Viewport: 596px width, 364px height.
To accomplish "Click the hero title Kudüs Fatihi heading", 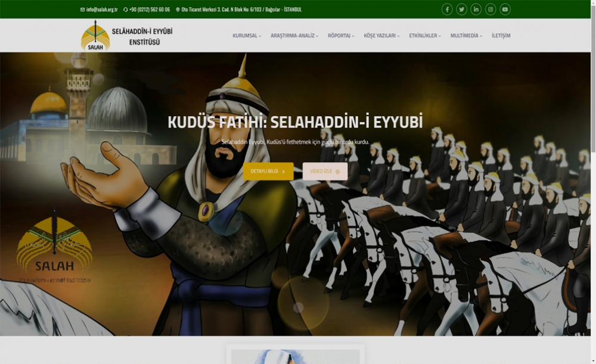I will click(x=295, y=123).
